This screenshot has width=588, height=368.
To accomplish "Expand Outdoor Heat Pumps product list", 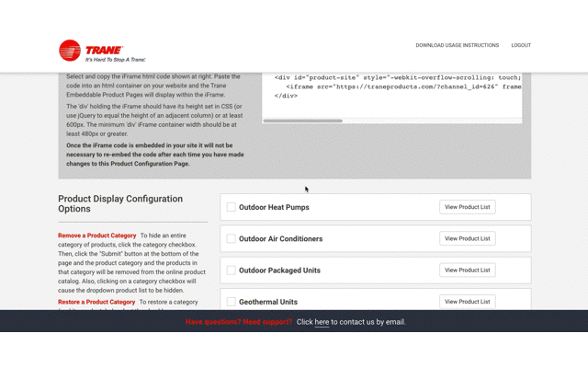I will coord(468,207).
